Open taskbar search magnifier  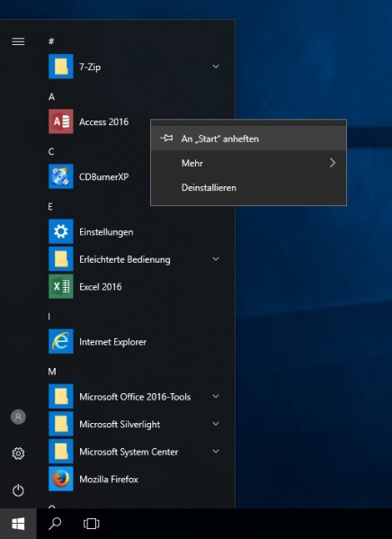point(55,524)
